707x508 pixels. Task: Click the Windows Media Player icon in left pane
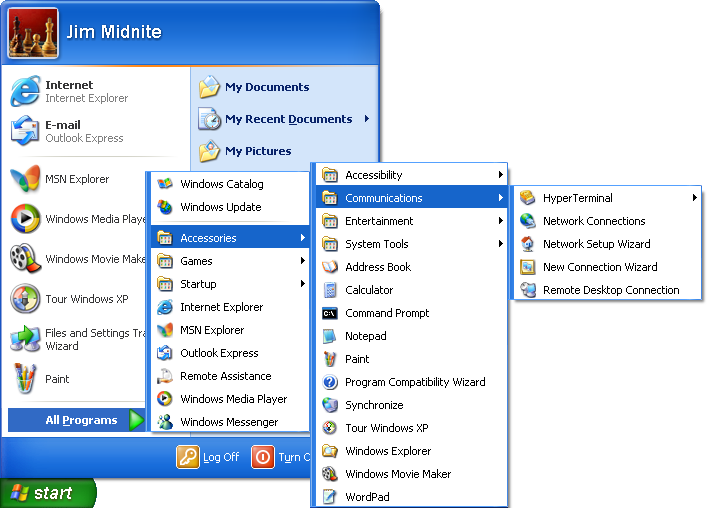click(x=25, y=219)
